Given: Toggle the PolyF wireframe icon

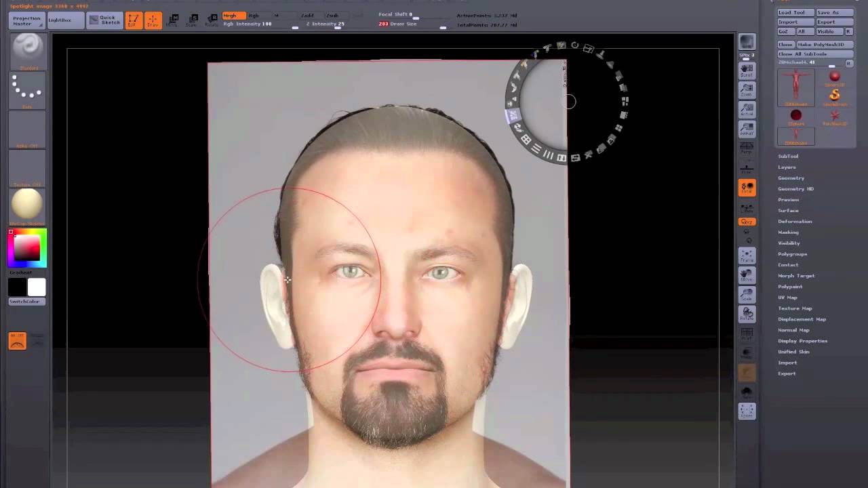Looking at the screenshot, I should pyautogui.click(x=747, y=333).
